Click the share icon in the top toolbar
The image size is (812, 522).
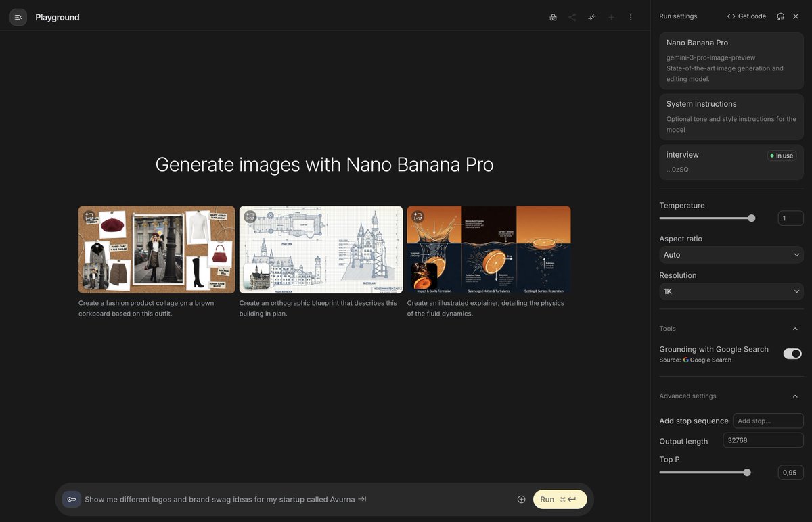[572, 17]
